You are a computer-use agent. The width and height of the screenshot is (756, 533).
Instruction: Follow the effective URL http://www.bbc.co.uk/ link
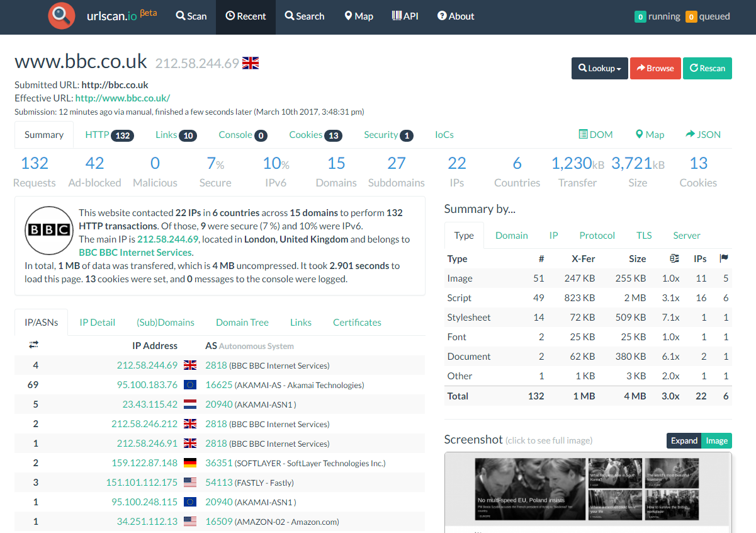click(x=122, y=98)
